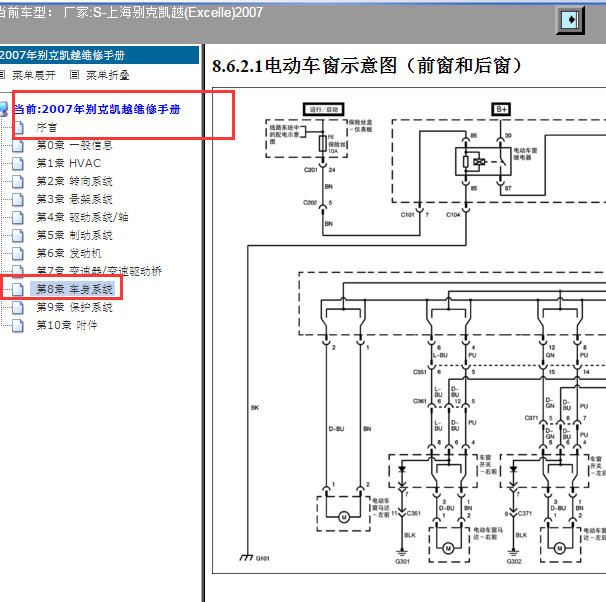The width and height of the screenshot is (606, 602).
Task: Click the page icon beside 第2章 转向系统
Action: tap(18, 182)
